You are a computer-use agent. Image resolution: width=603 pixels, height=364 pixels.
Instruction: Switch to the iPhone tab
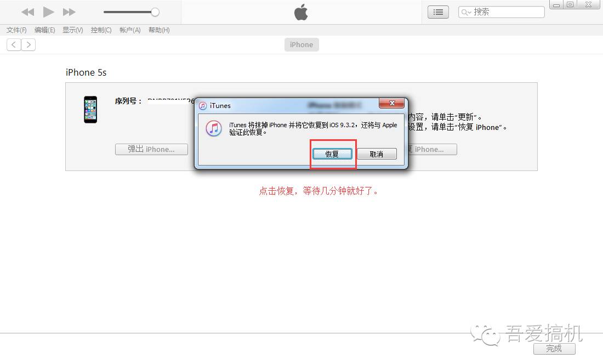301,44
